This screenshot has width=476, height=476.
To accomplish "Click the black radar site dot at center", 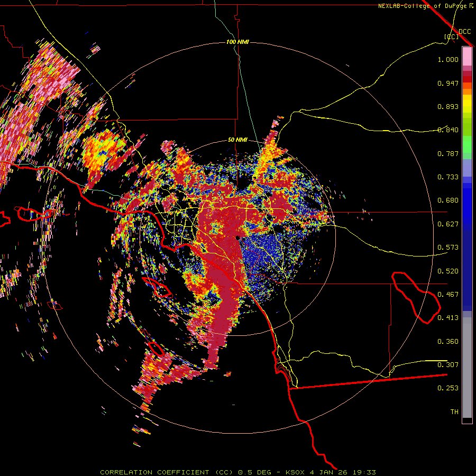I will (238, 237).
